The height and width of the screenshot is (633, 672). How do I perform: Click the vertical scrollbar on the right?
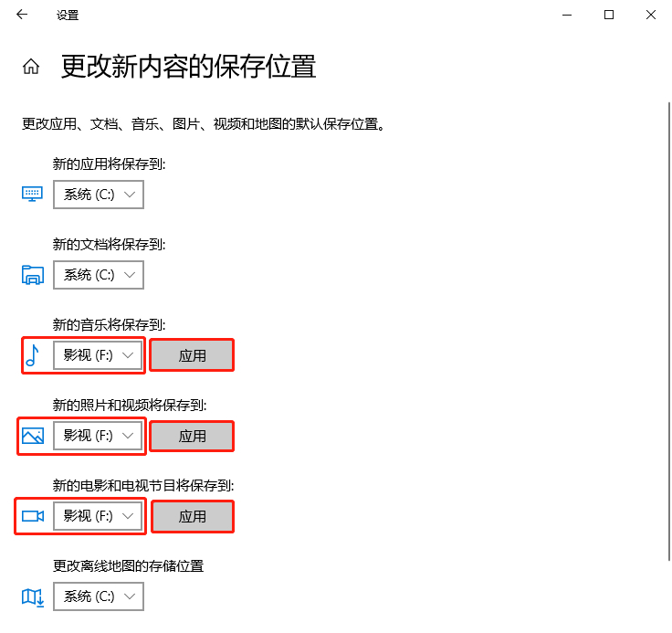pos(669,331)
